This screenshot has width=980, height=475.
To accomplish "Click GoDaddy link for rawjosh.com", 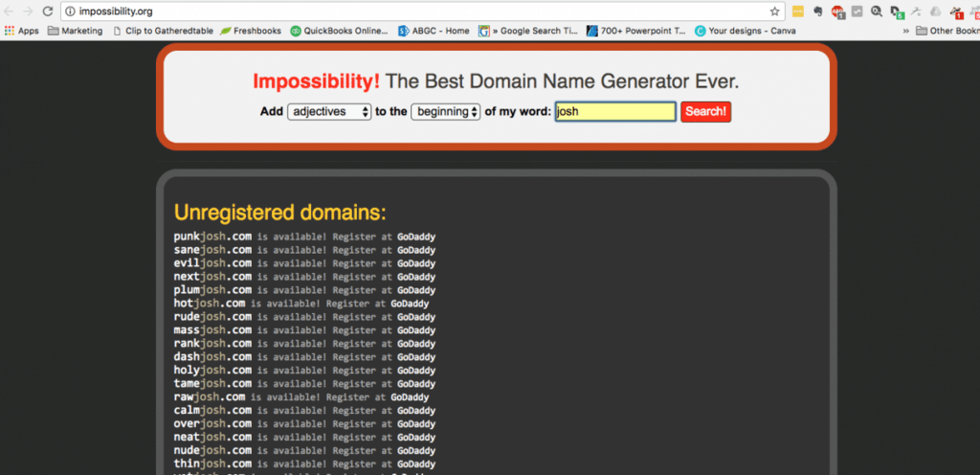I will (x=410, y=396).
